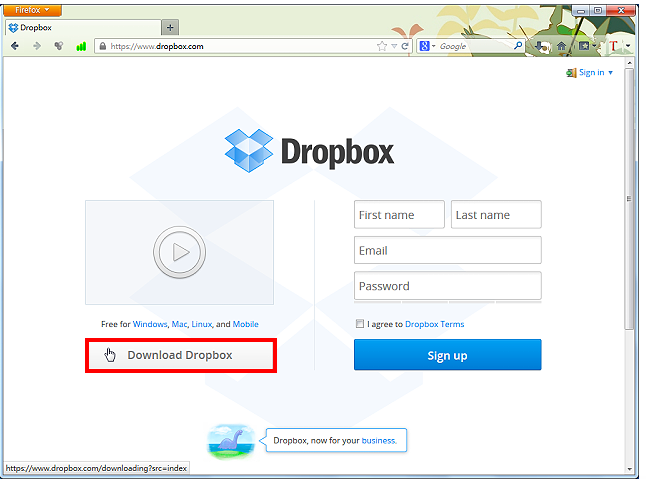Click the forward navigation arrow

(37, 46)
